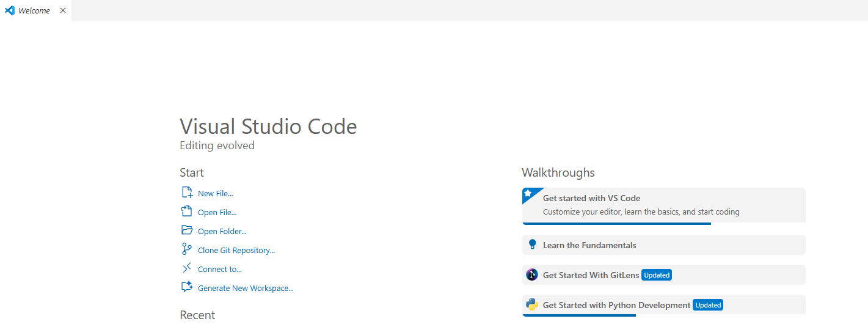Click the Walkthroughs heading

(558, 172)
